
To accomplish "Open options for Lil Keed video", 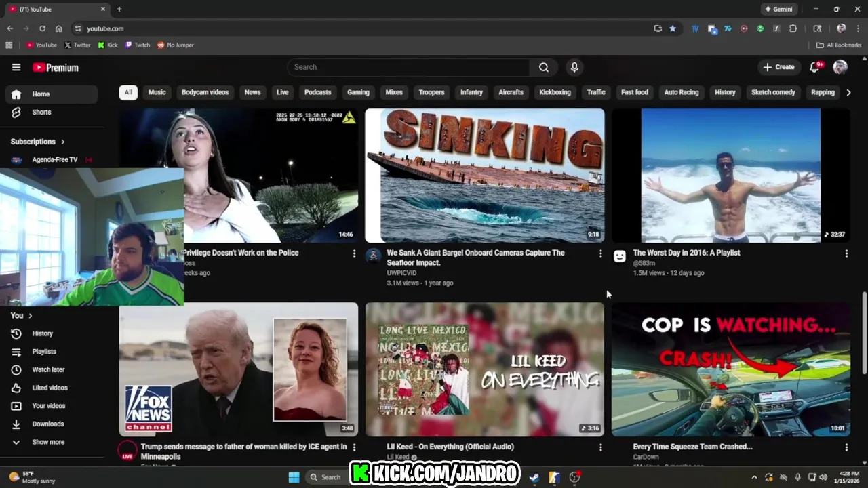I will 600,447.
